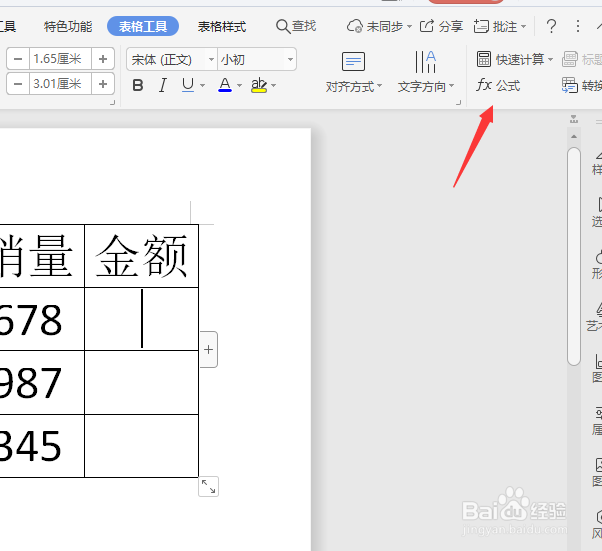Open font color dropdown arrow

click(x=240, y=85)
